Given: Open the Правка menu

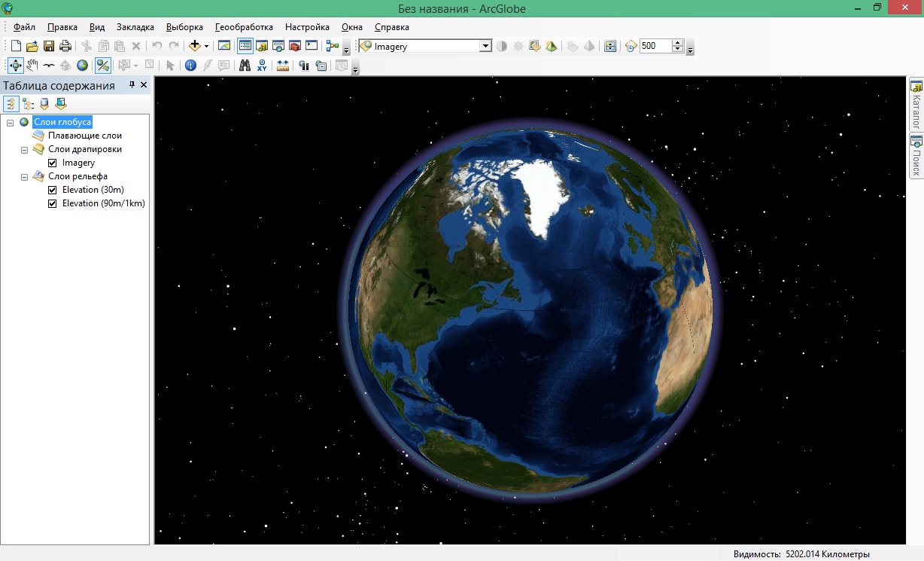Looking at the screenshot, I should tap(62, 26).
